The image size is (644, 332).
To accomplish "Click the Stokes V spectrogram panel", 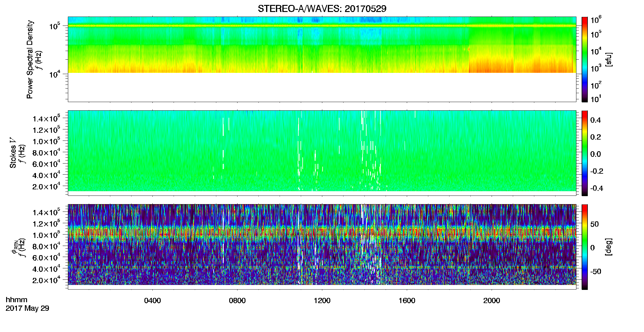I will tap(322, 153).
